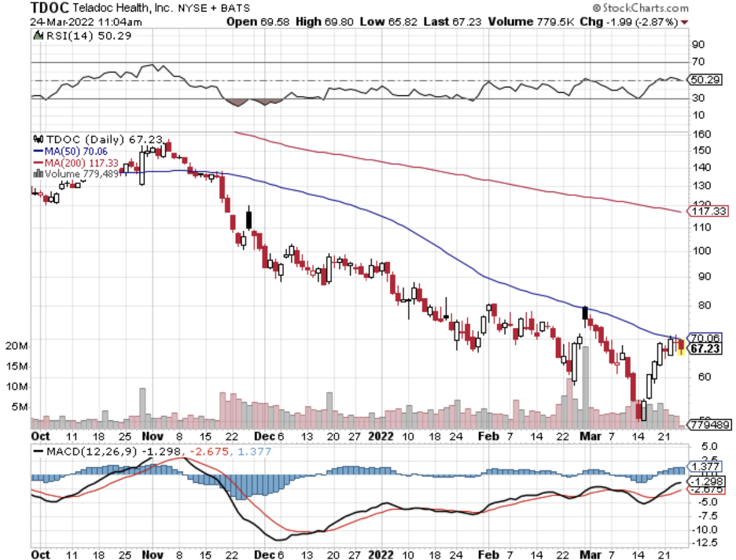Click the -2.675 MACD signal value tag

click(x=704, y=489)
